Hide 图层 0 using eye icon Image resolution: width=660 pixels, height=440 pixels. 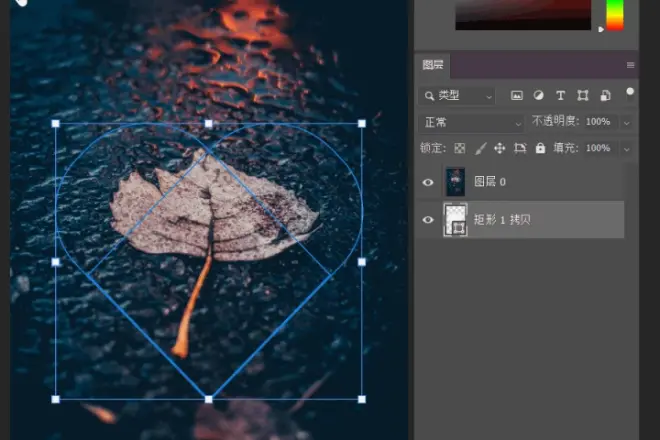(428, 182)
